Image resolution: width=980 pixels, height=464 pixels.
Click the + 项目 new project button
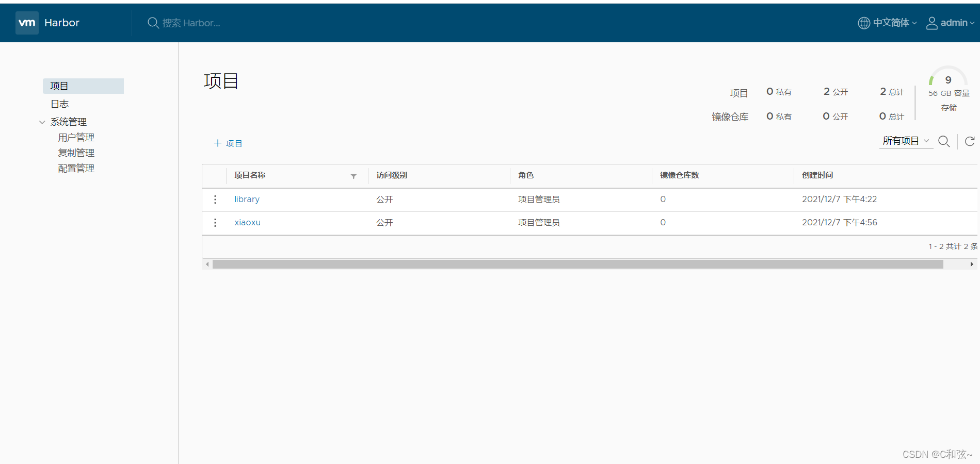(x=228, y=143)
